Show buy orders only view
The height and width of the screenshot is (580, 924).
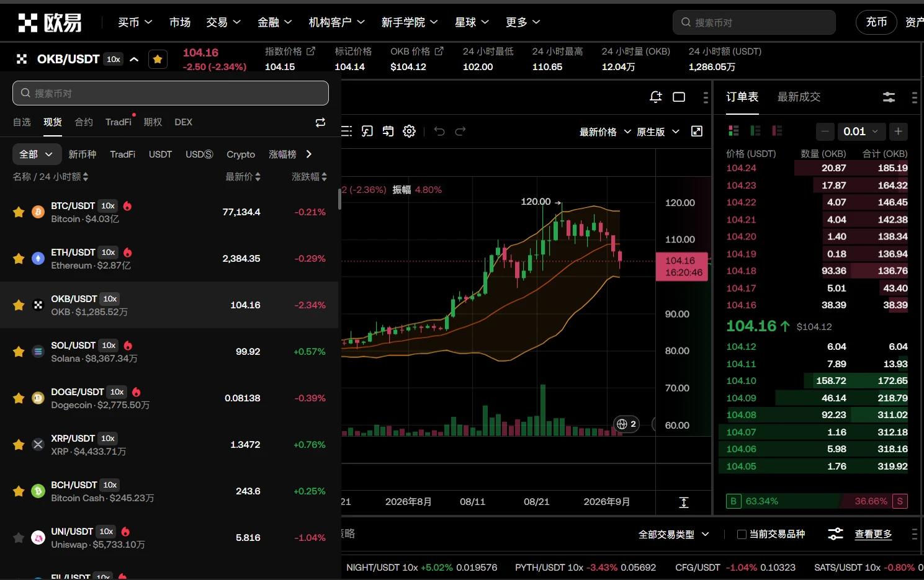click(755, 131)
